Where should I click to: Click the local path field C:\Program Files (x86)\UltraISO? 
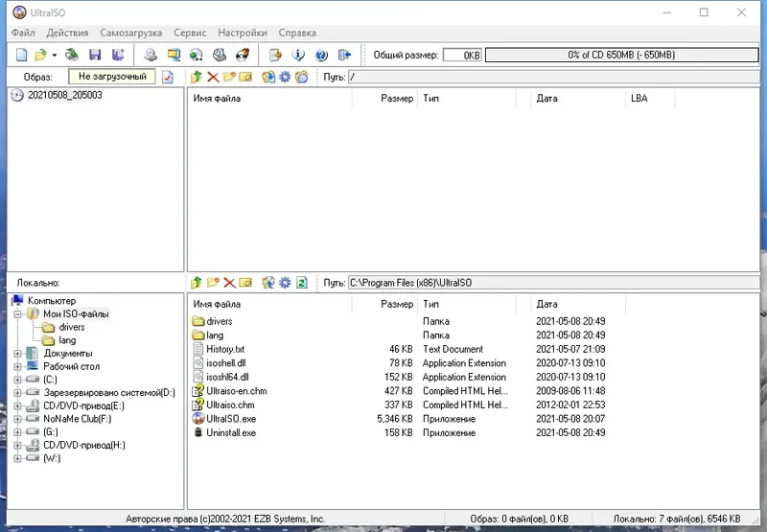pyautogui.click(x=553, y=283)
